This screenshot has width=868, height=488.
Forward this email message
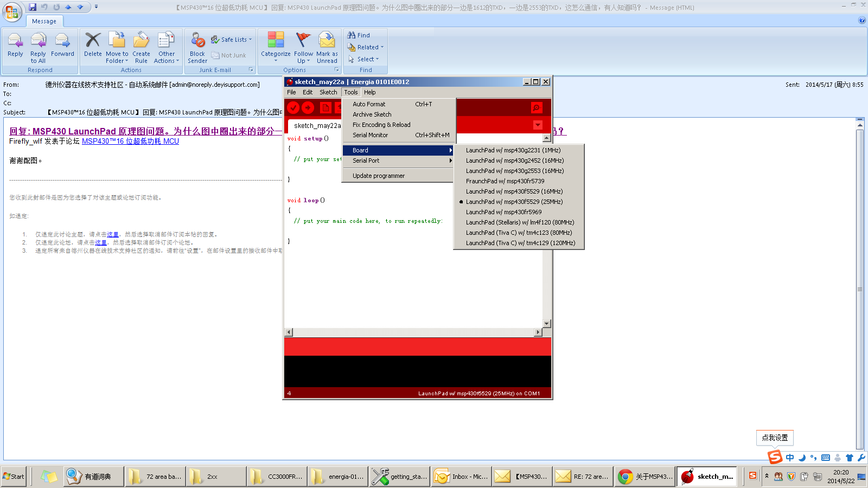point(62,44)
